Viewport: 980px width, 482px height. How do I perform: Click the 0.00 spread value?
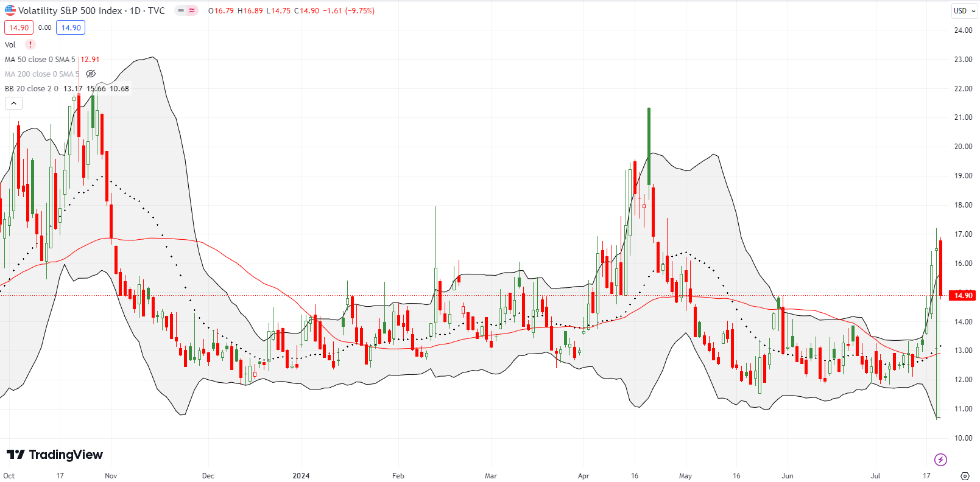pos(44,27)
